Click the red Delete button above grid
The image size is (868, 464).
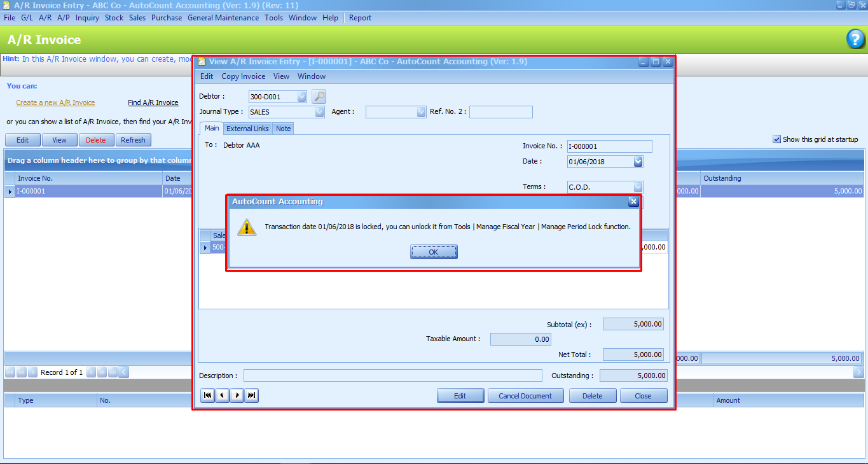[x=96, y=140]
